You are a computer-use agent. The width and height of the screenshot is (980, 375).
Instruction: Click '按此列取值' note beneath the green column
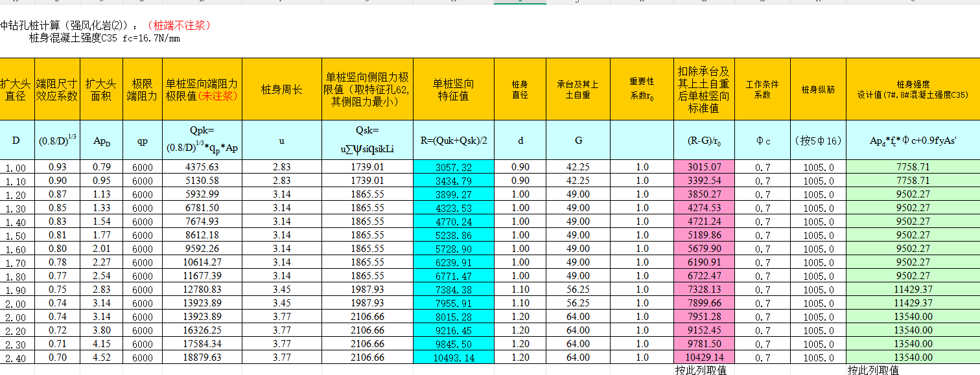point(873,370)
